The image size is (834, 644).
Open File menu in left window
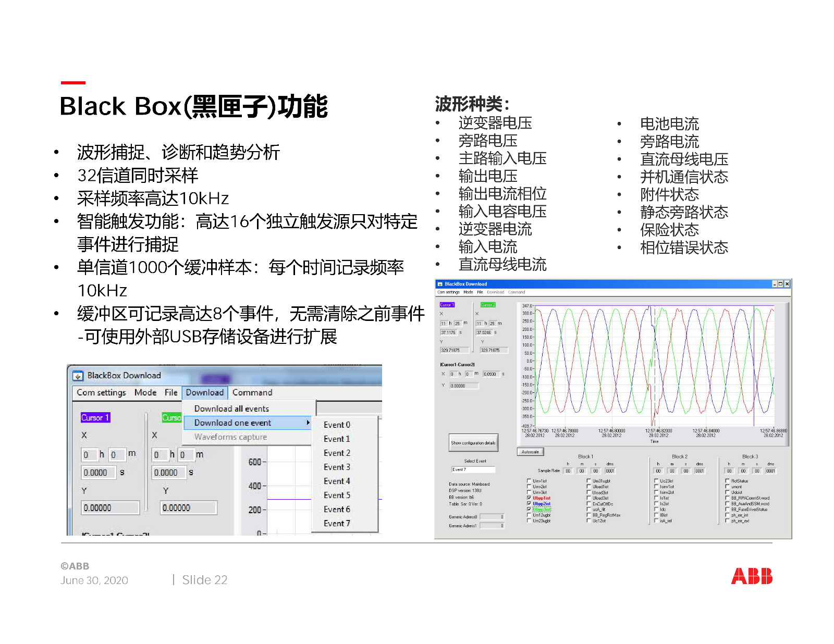pyautogui.click(x=171, y=392)
